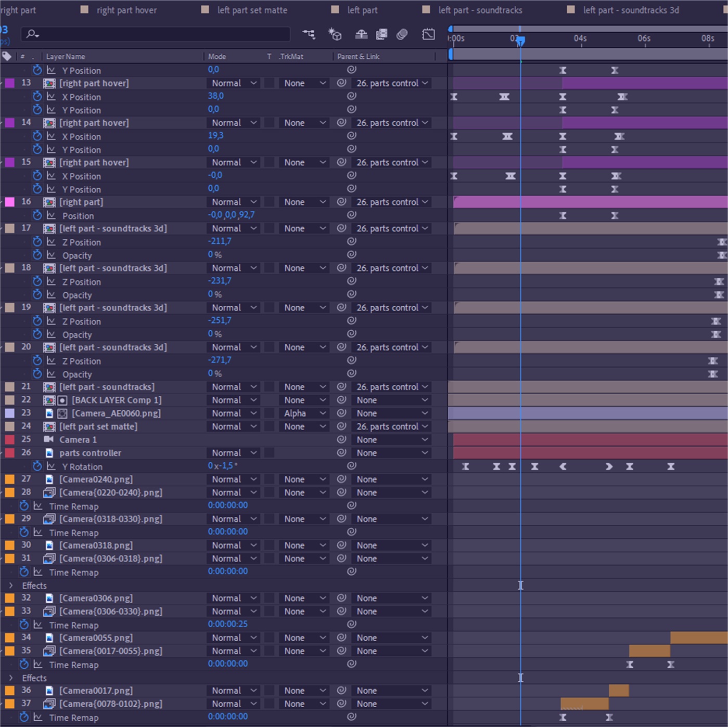The width and height of the screenshot is (728, 727).
Task: Click the Hide Shy Layers icon
Action: click(361, 34)
